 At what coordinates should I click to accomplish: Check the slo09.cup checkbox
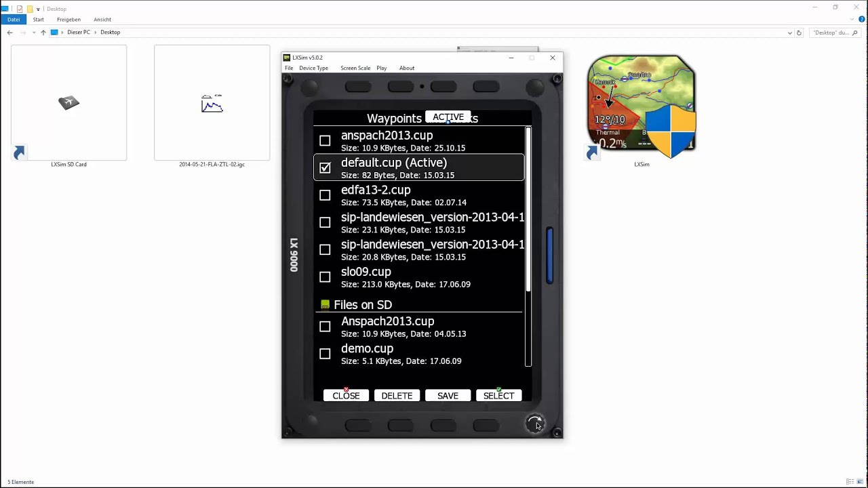pyautogui.click(x=325, y=277)
